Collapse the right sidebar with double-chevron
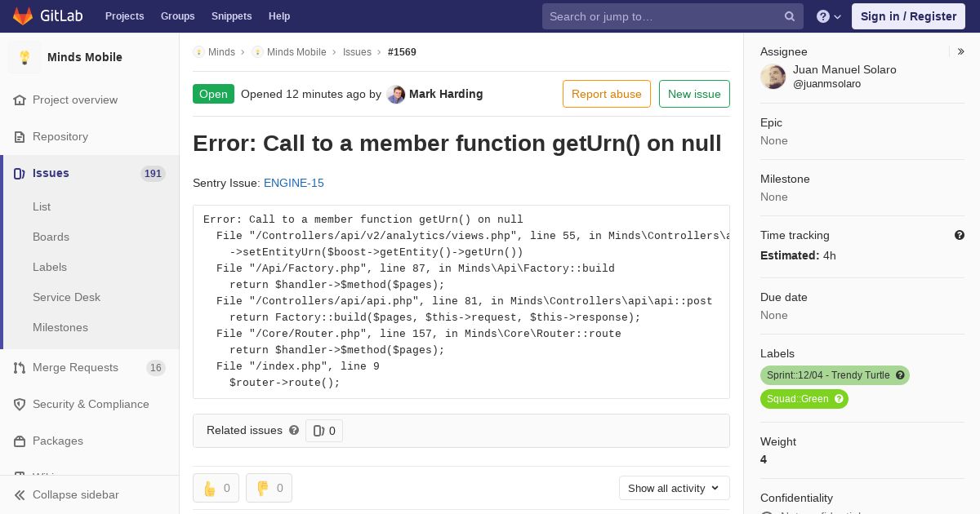Image resolution: width=980 pixels, height=514 pixels. point(960,51)
